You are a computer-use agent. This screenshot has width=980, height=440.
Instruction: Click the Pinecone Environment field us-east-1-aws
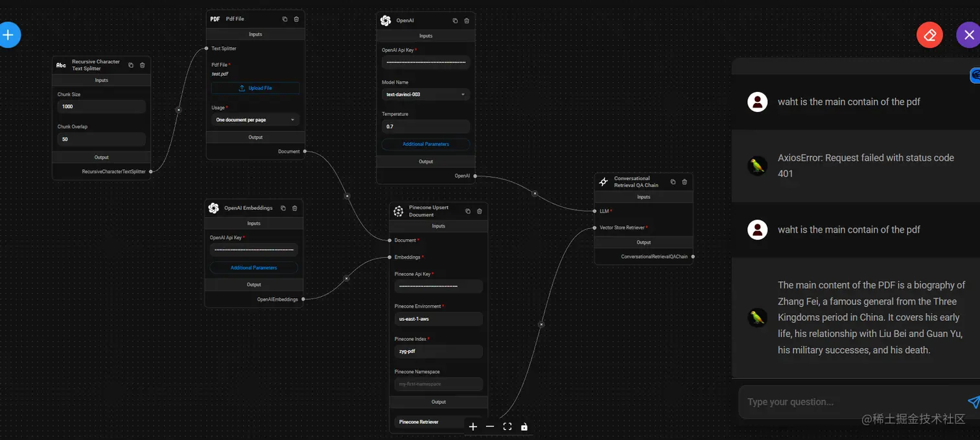[439, 319]
